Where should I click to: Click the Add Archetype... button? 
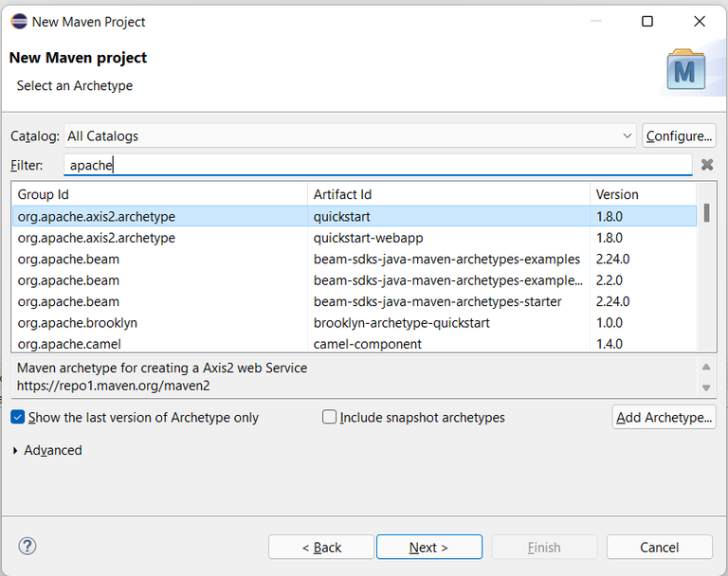[x=664, y=418]
